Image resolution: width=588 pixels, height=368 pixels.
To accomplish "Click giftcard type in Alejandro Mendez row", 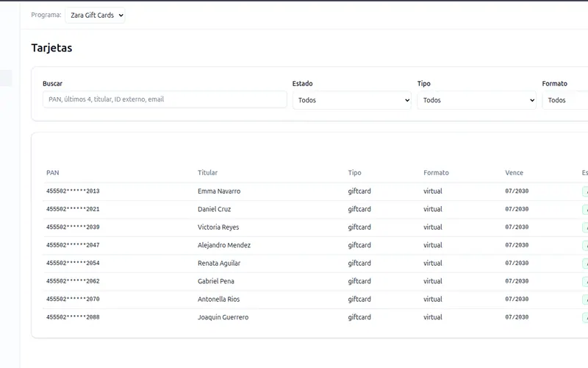I will click(359, 245).
